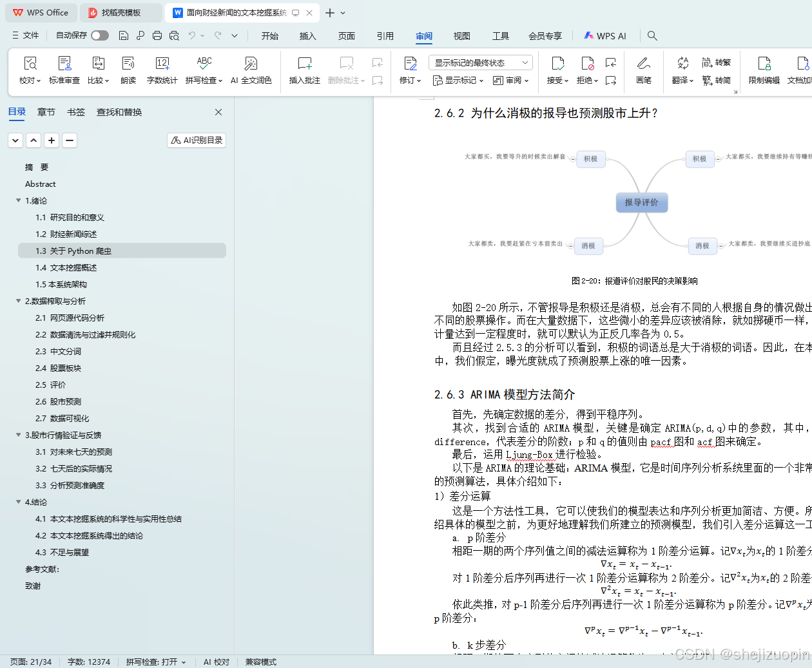Screen dimensions: 812x668
Task: Open the 查找和替换 pane tab
Action: (119, 112)
